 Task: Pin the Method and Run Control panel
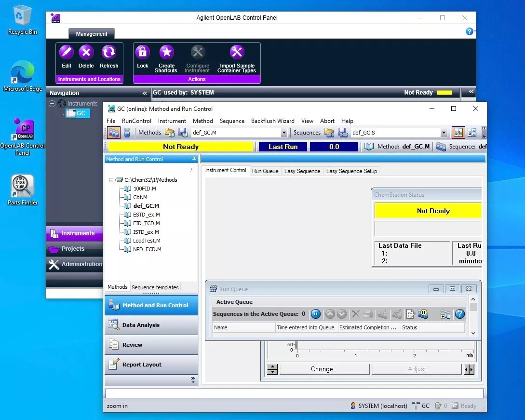coord(194,159)
